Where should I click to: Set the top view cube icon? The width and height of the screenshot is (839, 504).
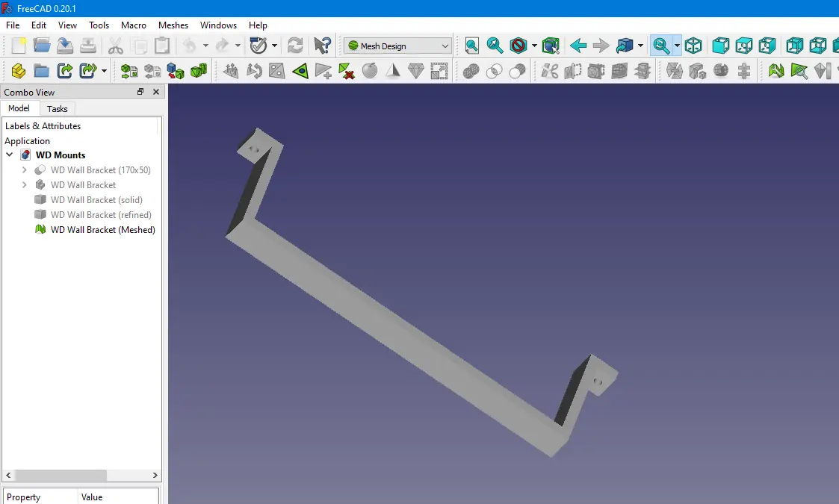click(x=744, y=46)
